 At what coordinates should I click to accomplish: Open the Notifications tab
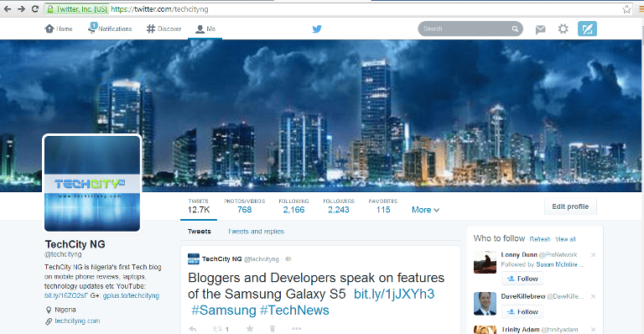(x=110, y=29)
